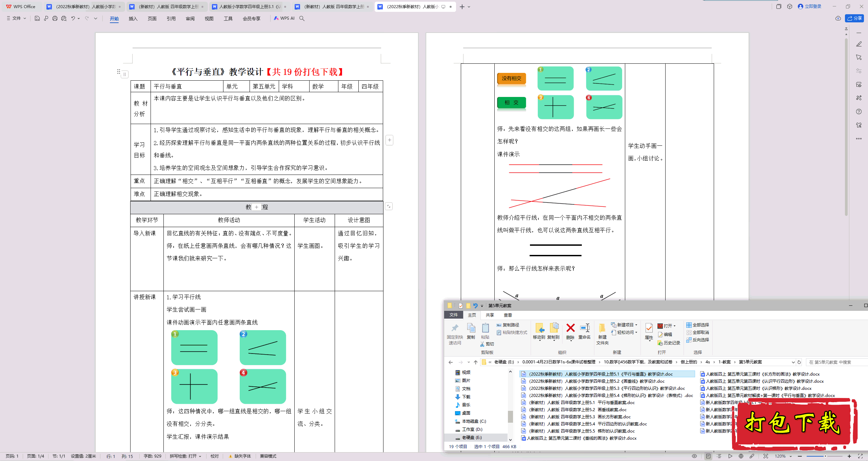
Task: Switch to the 引用 ribbon tab
Action: 171,19
